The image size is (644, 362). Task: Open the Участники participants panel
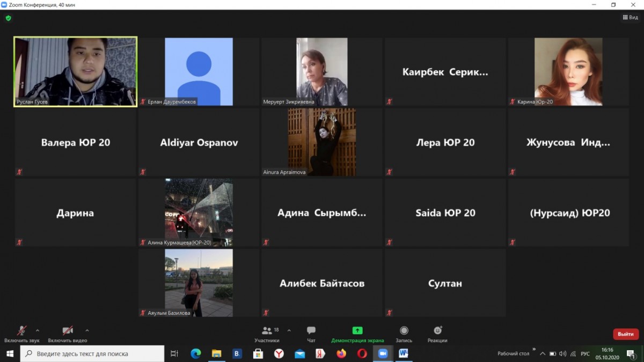tap(267, 334)
